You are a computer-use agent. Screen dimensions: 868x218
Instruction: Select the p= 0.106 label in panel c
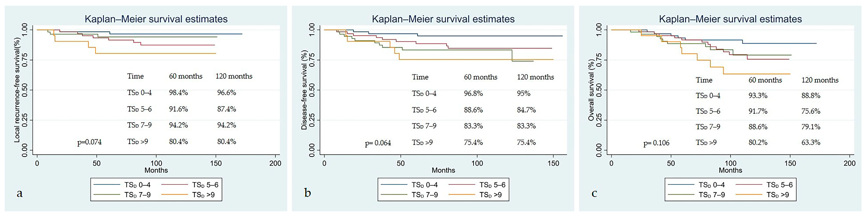(x=656, y=143)
